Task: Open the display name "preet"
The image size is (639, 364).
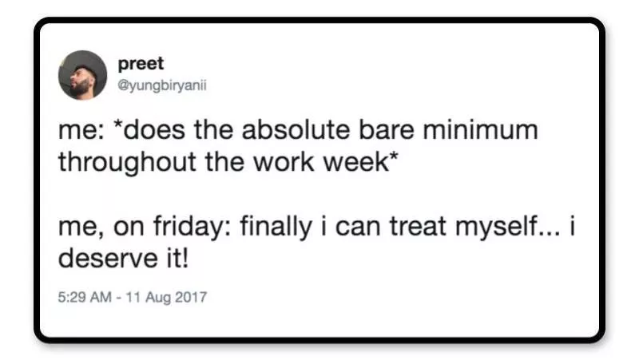Action: pyautogui.click(x=141, y=65)
